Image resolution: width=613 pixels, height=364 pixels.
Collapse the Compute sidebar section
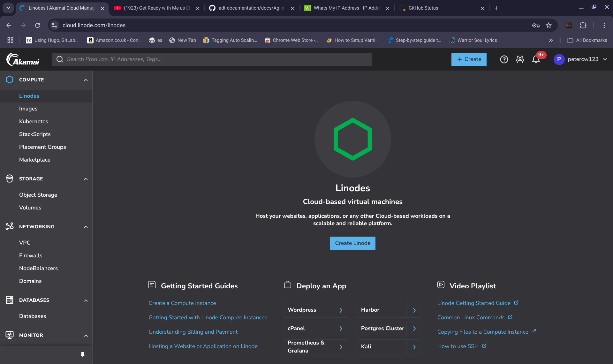click(x=86, y=80)
